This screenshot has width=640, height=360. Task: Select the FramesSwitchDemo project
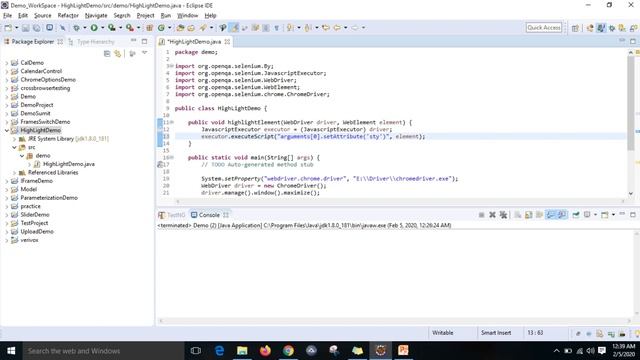45,122
